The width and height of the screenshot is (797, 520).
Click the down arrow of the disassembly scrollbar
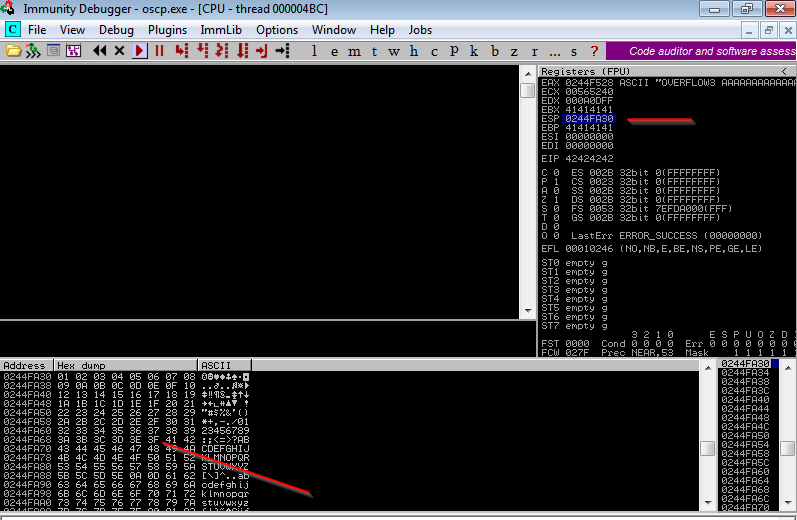[528, 311]
